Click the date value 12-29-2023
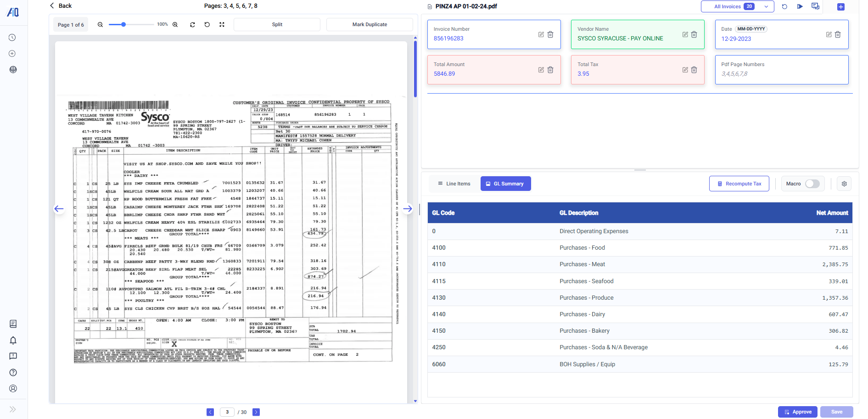Image resolution: width=868 pixels, height=419 pixels. (x=736, y=39)
